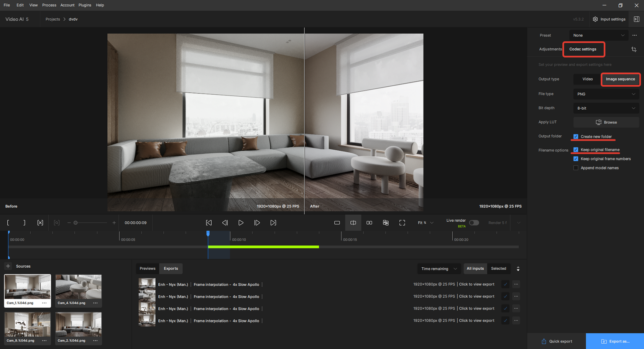This screenshot has width=644, height=349.
Task: Open the File type PNG dropdown
Action: point(606,94)
